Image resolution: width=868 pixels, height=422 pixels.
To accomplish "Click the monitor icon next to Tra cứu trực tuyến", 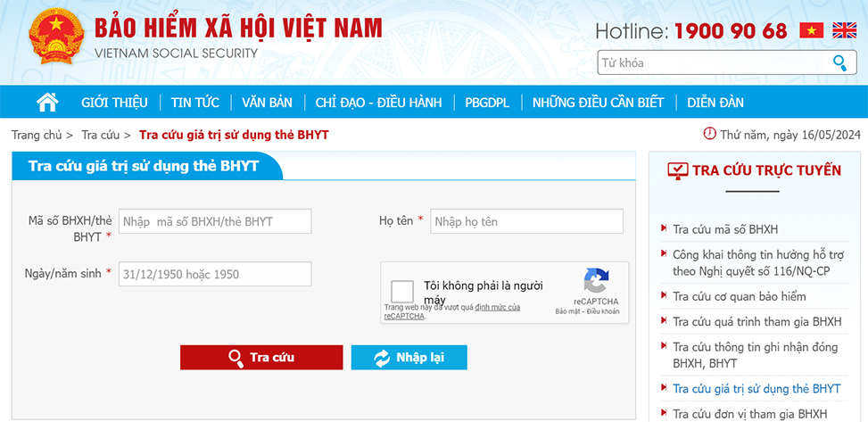I will pyautogui.click(x=678, y=170).
